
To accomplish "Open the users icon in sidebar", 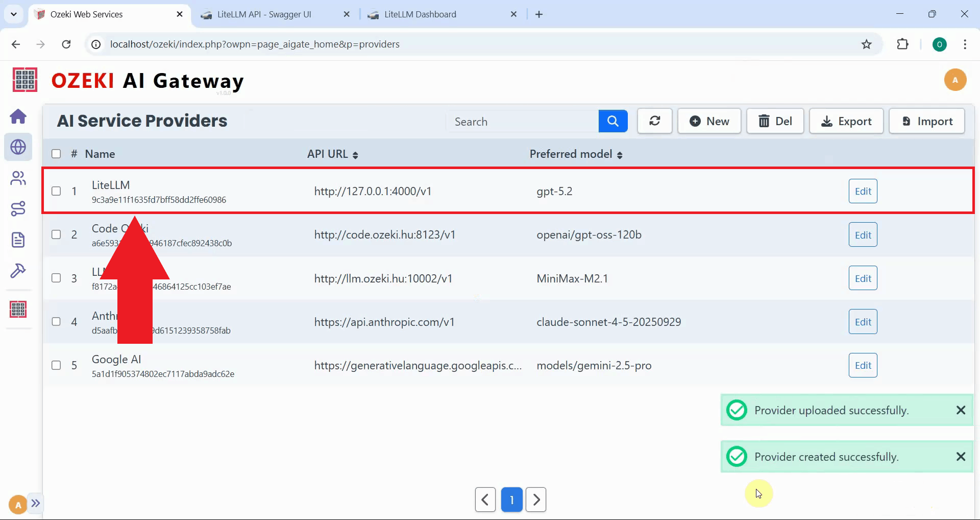I will click(x=18, y=178).
